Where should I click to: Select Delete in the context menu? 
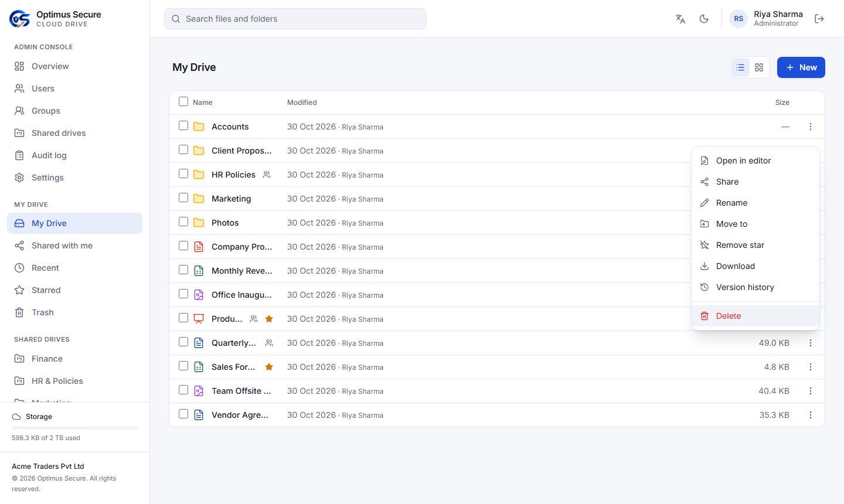tap(755, 316)
